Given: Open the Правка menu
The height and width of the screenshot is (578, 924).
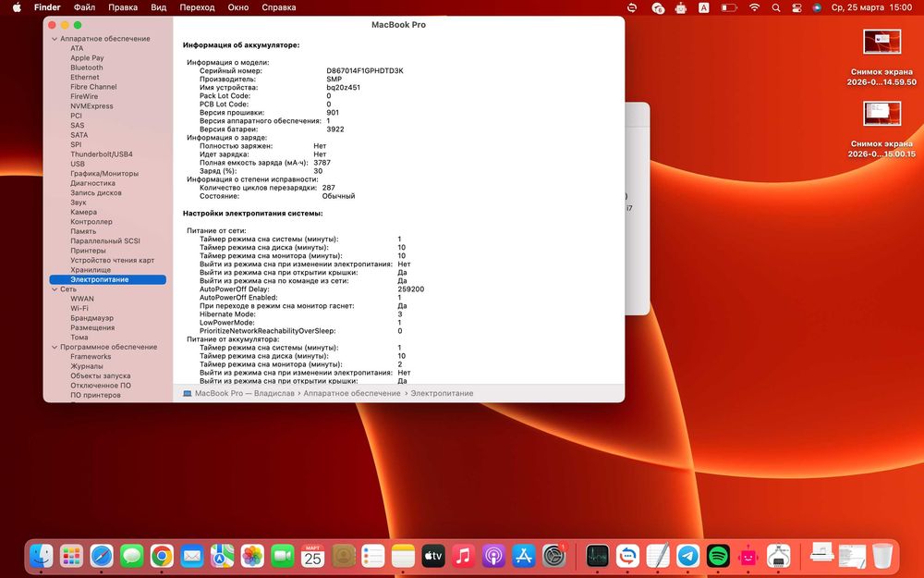Looking at the screenshot, I should [123, 7].
